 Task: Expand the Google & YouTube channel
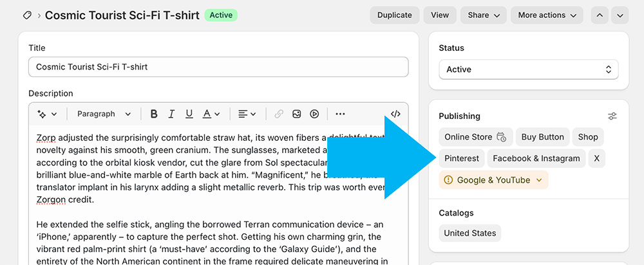coord(493,180)
